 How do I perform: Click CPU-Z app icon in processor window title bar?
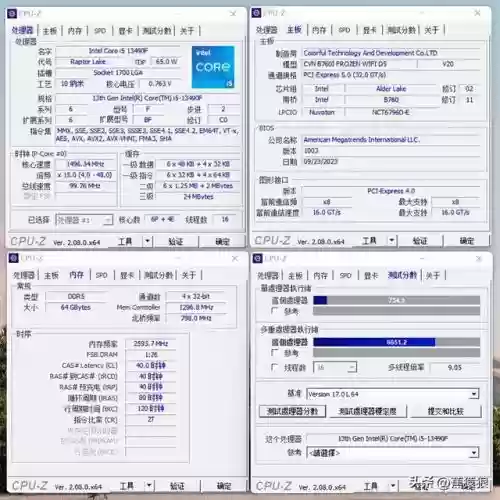coord(12,14)
